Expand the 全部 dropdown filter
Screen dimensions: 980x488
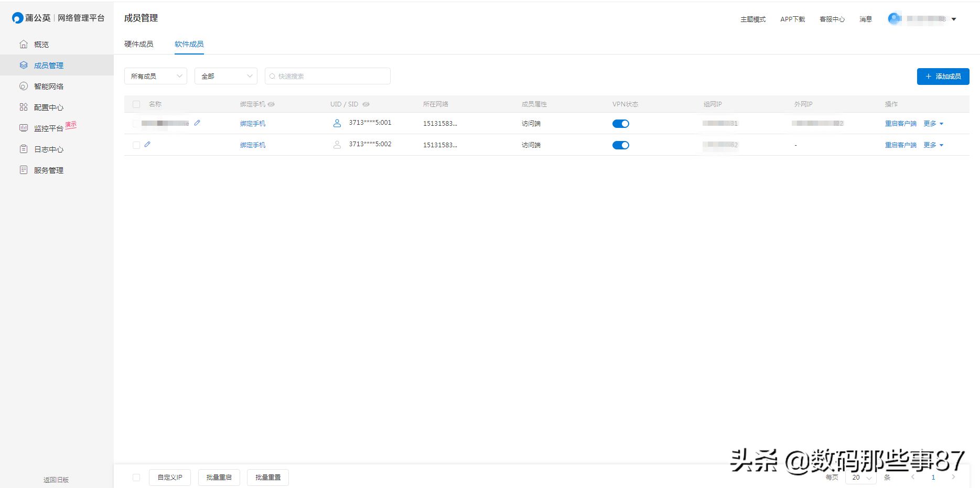[x=226, y=76]
